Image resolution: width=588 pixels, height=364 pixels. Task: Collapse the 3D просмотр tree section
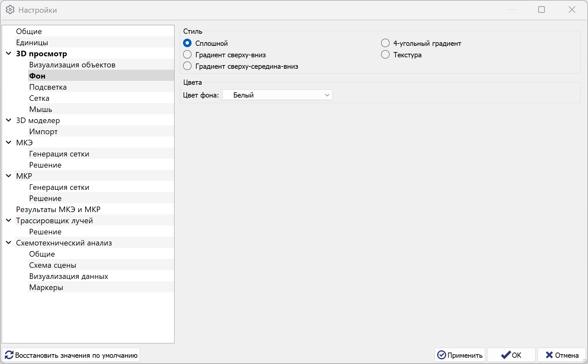pos(9,54)
